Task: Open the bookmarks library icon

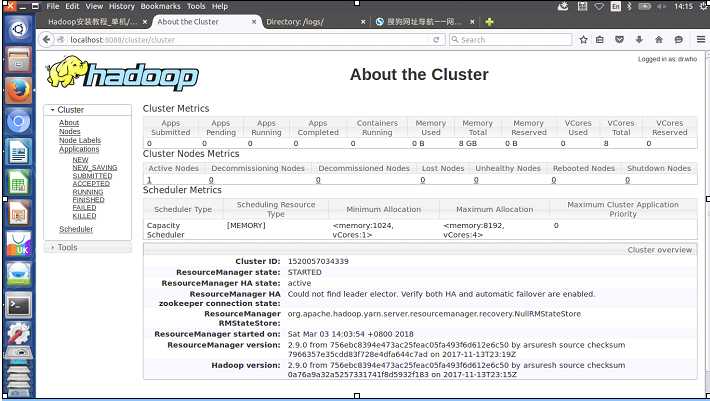Action: pos(600,40)
